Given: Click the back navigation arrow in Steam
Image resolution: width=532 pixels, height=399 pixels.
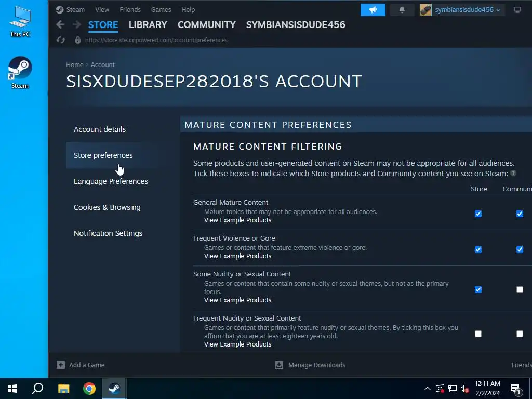Looking at the screenshot, I should pos(60,24).
